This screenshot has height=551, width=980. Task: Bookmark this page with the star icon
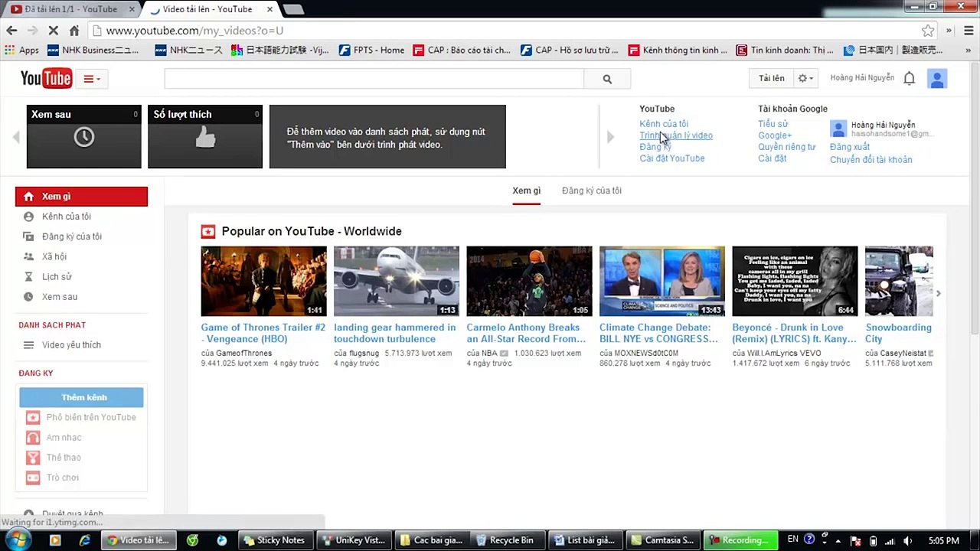point(928,31)
